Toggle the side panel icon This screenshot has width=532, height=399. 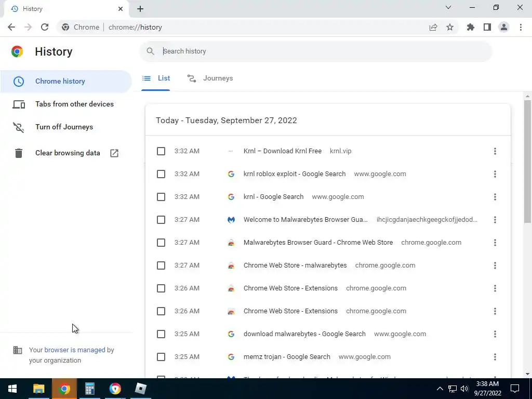[487, 27]
